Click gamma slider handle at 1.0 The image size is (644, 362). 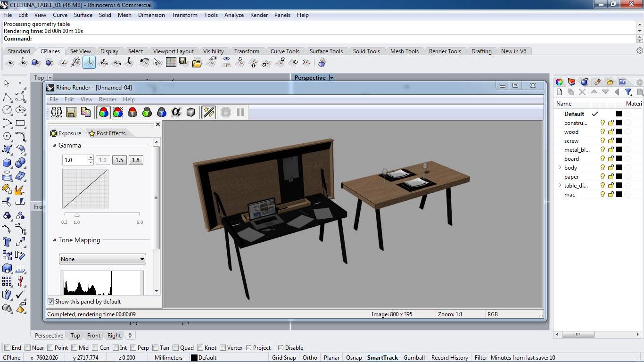click(x=77, y=215)
